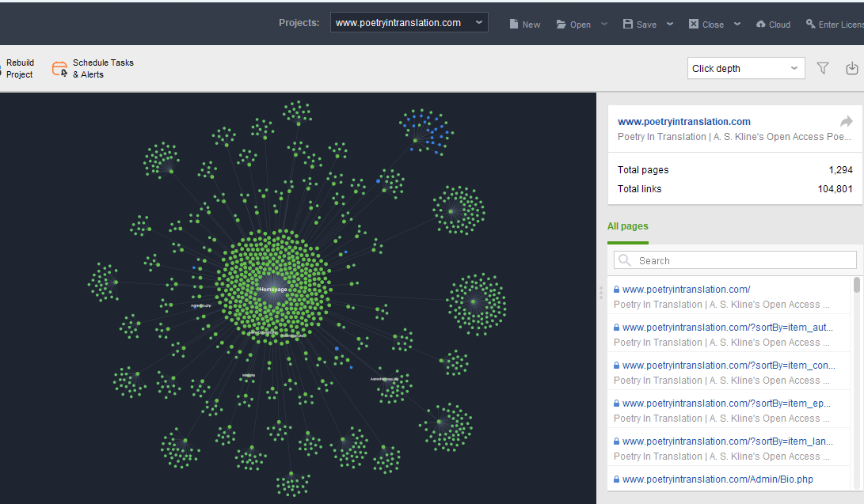Expand the Open dropdown arrow

coord(604,24)
